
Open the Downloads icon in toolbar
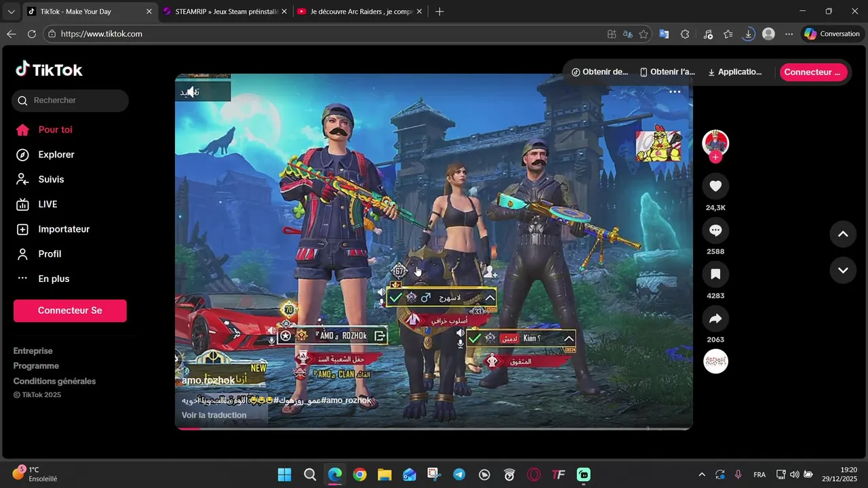point(748,34)
